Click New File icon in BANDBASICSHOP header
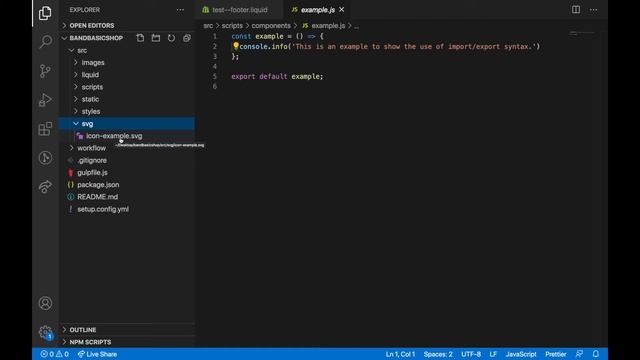Screen dimensions: 640x360 [140, 38]
